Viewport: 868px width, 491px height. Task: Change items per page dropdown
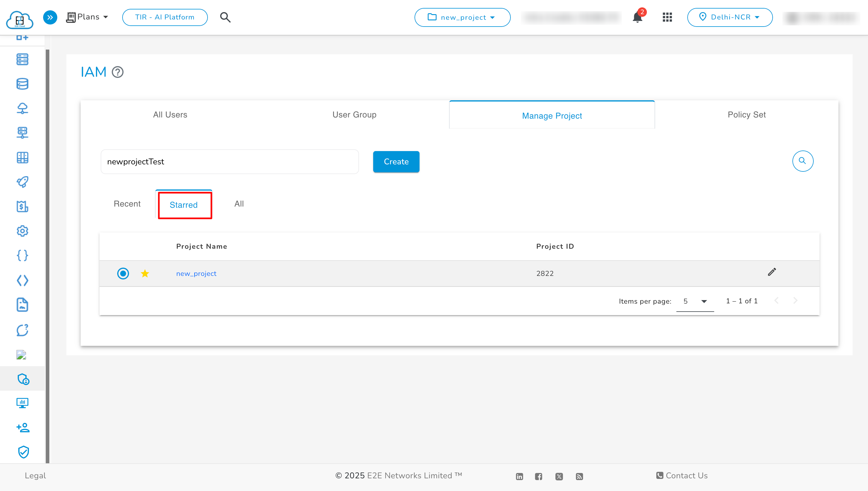click(x=695, y=301)
